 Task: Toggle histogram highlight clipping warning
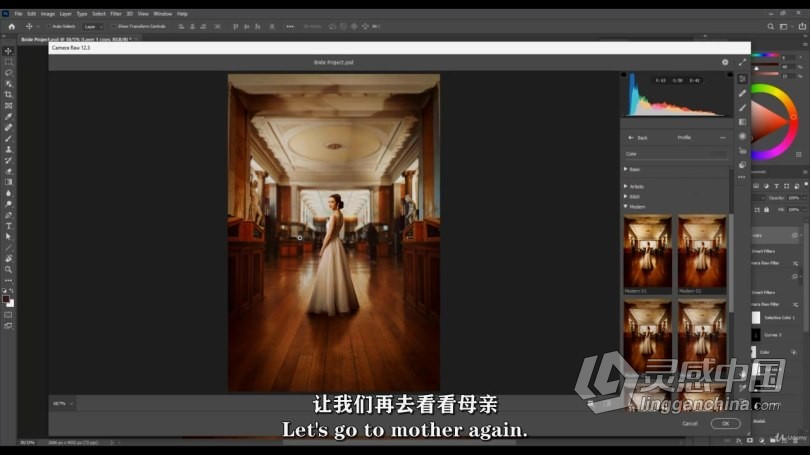point(730,75)
